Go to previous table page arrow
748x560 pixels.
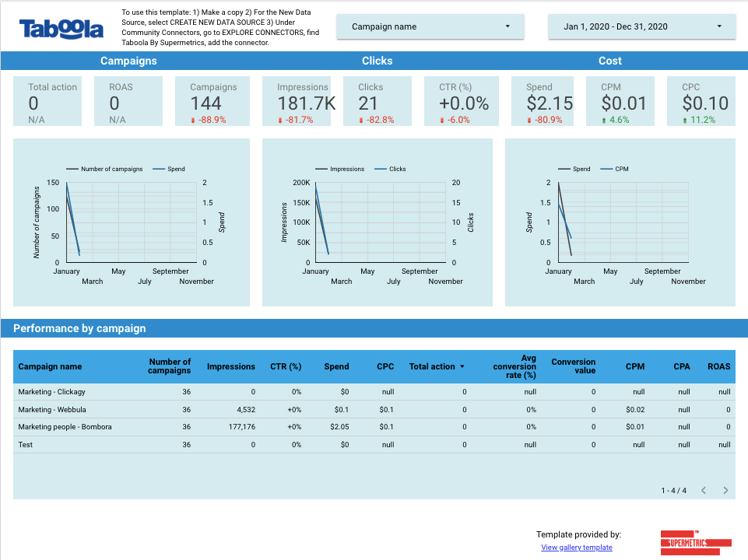pos(704,491)
